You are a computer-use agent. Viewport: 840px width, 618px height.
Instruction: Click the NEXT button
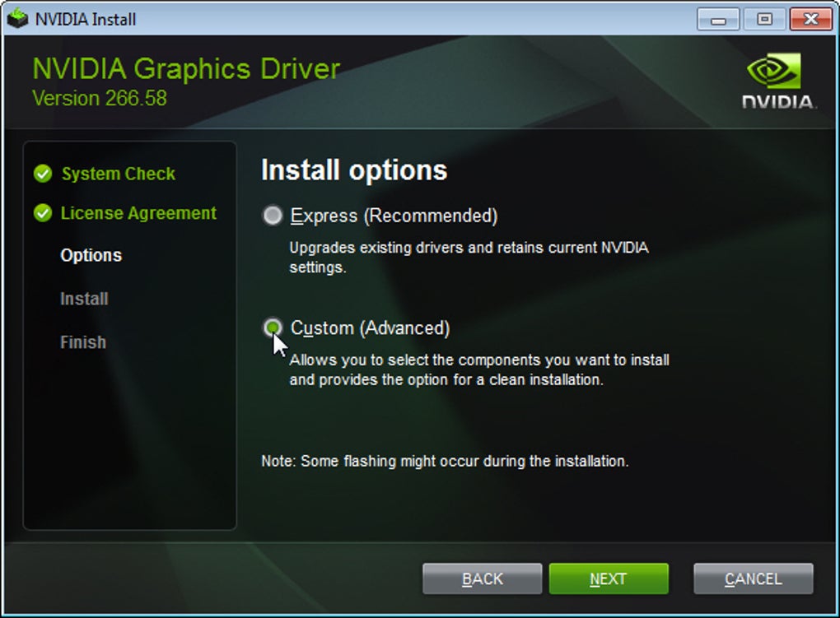point(609,579)
